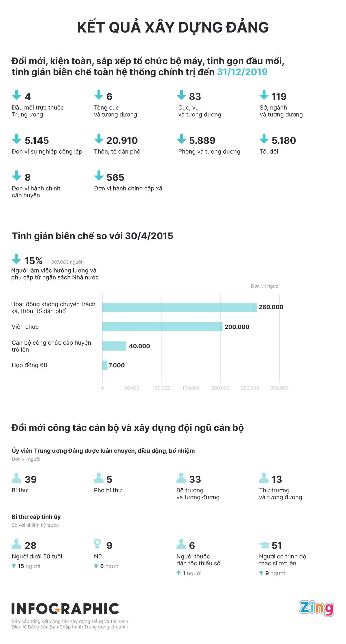Click the 40.000 bar for cấp huyện

click(114, 346)
